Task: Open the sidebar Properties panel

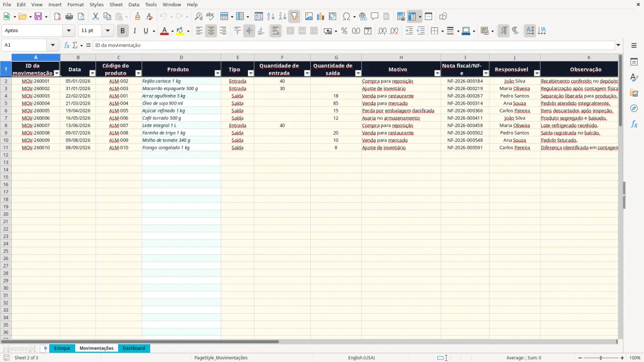Action: point(634,62)
